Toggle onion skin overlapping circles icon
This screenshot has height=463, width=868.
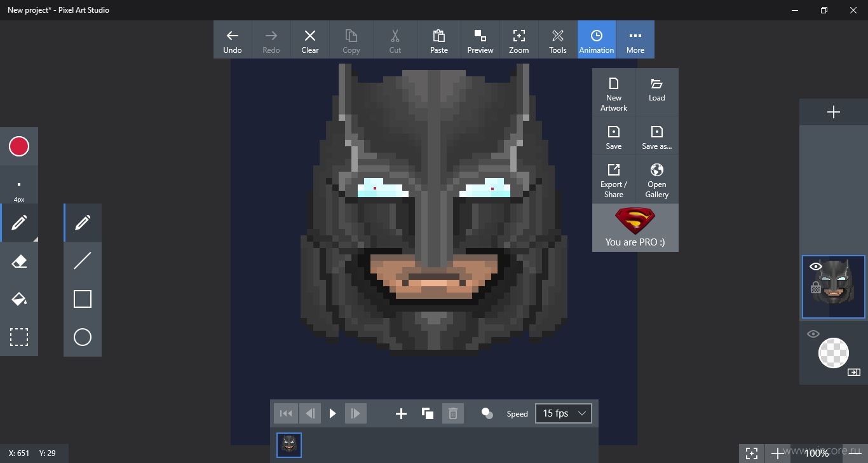[487, 413]
